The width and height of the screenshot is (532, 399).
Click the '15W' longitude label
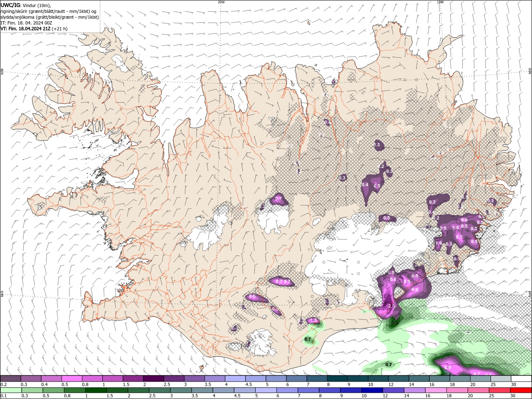[440, 2]
